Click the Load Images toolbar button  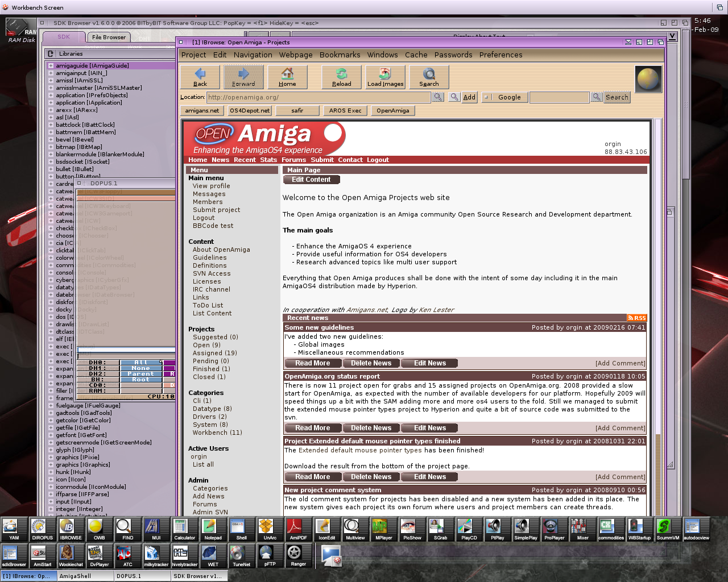(x=385, y=77)
